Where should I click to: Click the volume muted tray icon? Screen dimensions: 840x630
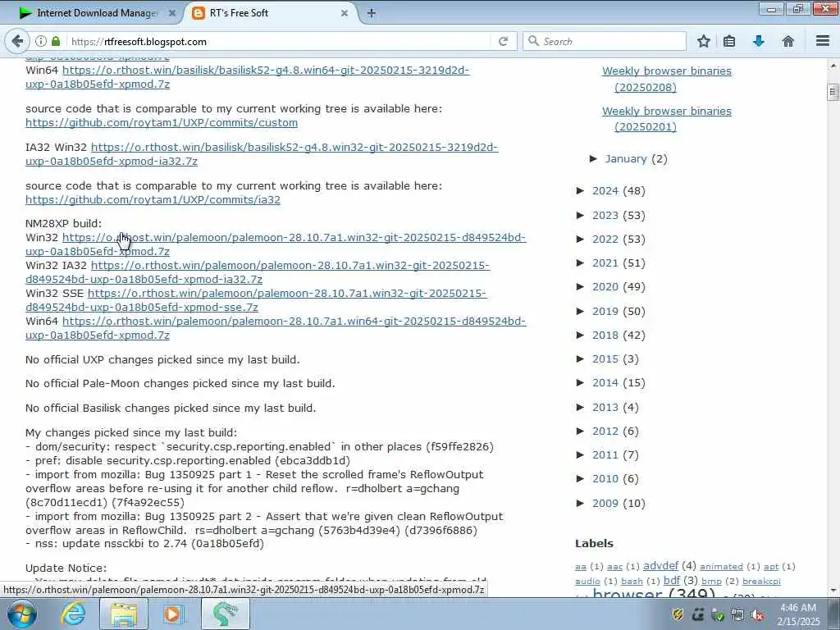click(x=758, y=615)
